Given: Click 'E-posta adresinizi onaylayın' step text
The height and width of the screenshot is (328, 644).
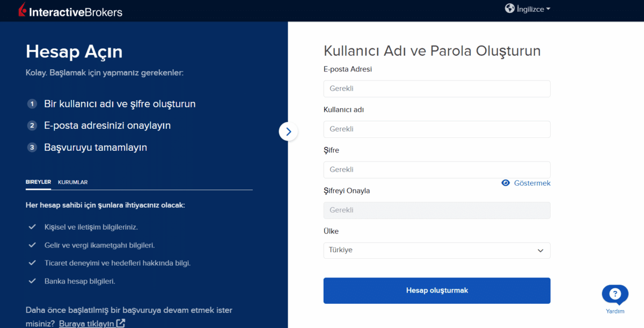Looking at the screenshot, I should pos(107,126).
